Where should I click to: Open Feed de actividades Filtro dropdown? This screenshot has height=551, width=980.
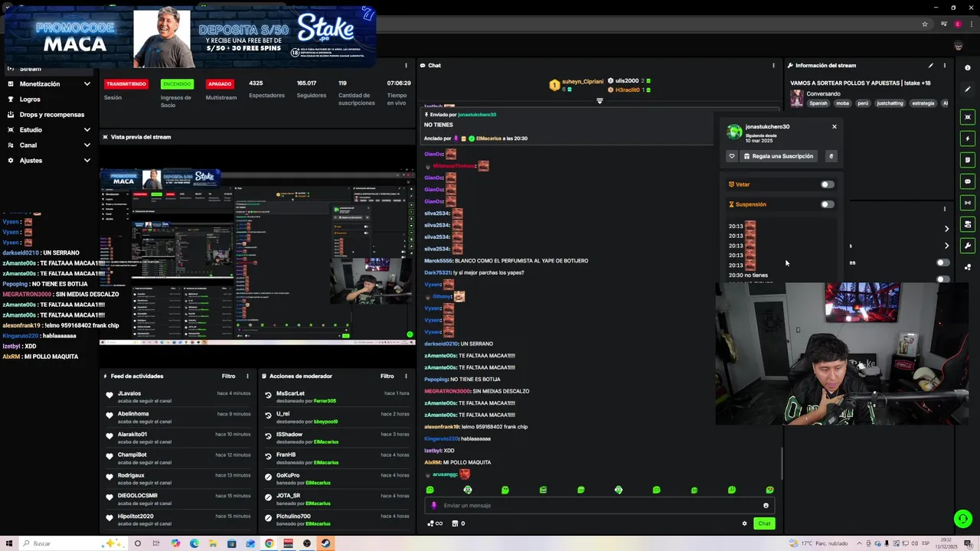click(228, 377)
